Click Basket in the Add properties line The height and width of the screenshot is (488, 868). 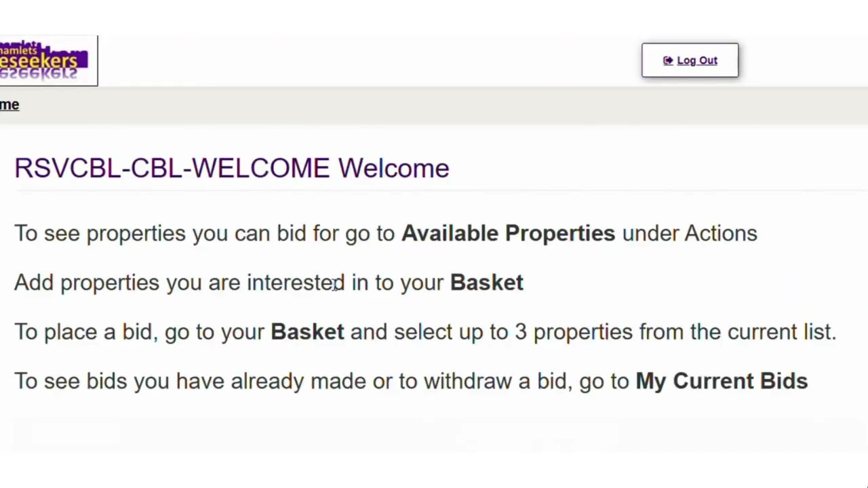point(487,283)
